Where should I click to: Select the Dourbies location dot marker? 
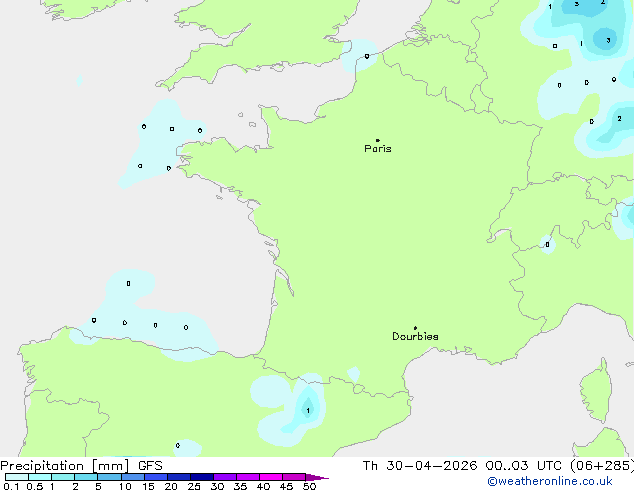[415, 328]
